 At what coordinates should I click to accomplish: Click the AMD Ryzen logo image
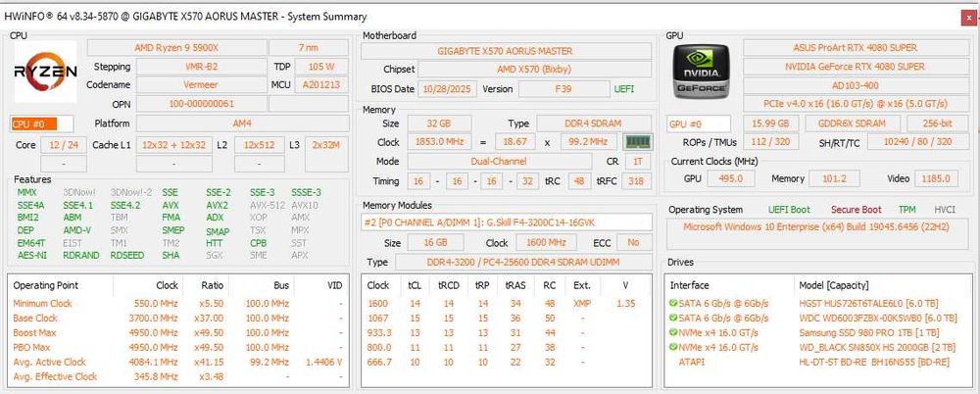[45, 72]
